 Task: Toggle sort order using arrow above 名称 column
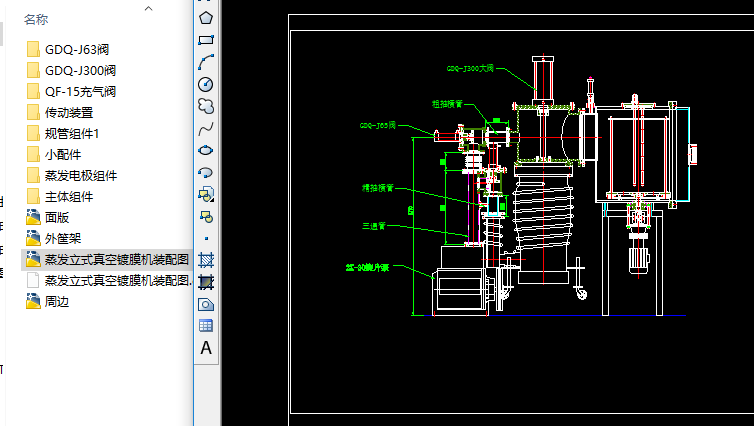pos(148,8)
